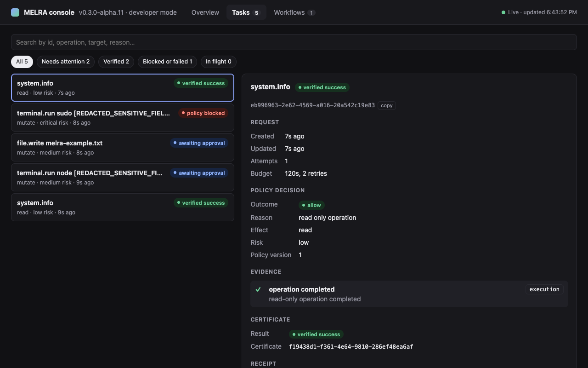Click certificate id f19438d1-f361-4e64-9810-286ef48ea6af
This screenshot has width=588, height=368.
click(x=351, y=347)
